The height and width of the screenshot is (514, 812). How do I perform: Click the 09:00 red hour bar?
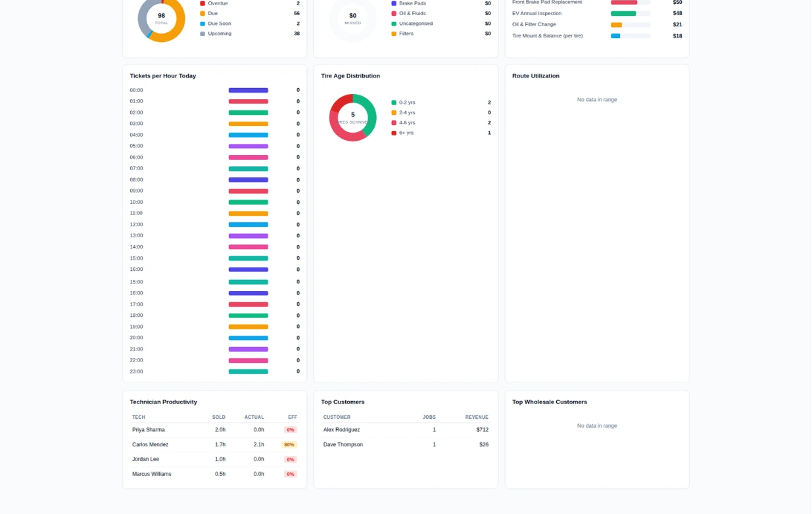coord(249,191)
